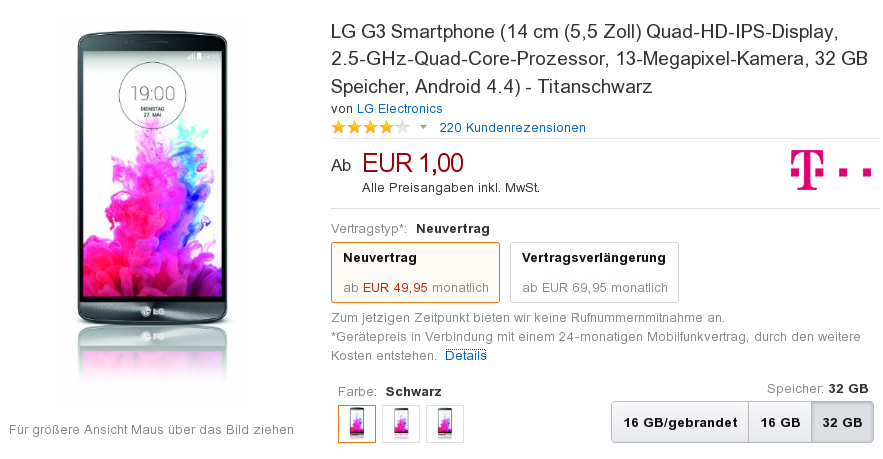
Task: Open the Details link for contract costs
Action: click(466, 356)
